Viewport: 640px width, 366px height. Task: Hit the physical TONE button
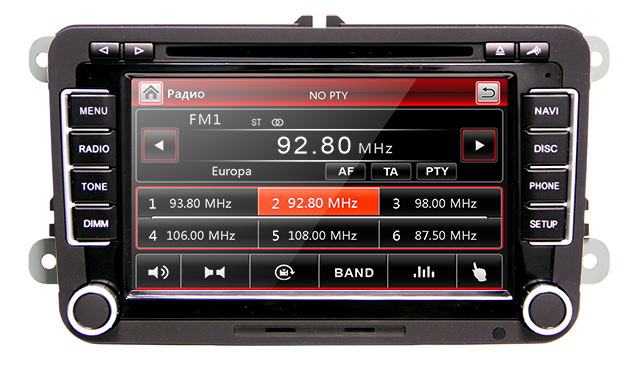tap(94, 186)
